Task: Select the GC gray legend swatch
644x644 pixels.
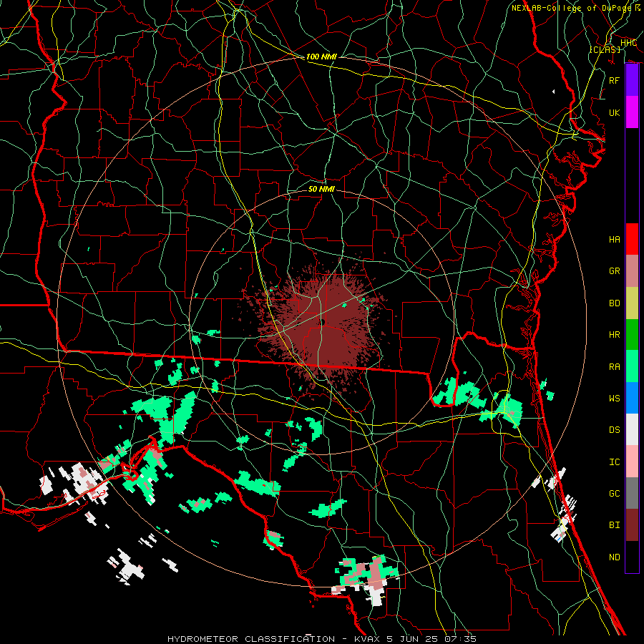Action: tap(632, 493)
